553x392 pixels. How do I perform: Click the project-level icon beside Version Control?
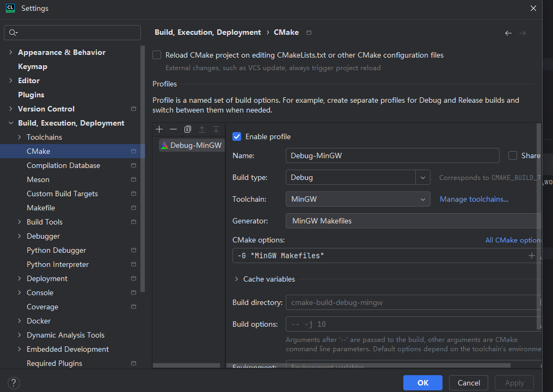click(134, 109)
